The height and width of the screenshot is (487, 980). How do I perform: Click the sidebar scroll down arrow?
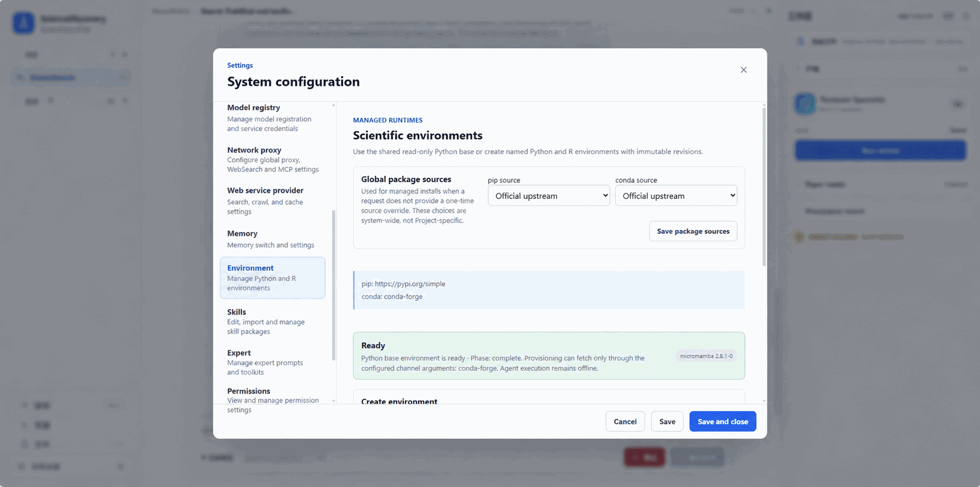click(x=333, y=401)
